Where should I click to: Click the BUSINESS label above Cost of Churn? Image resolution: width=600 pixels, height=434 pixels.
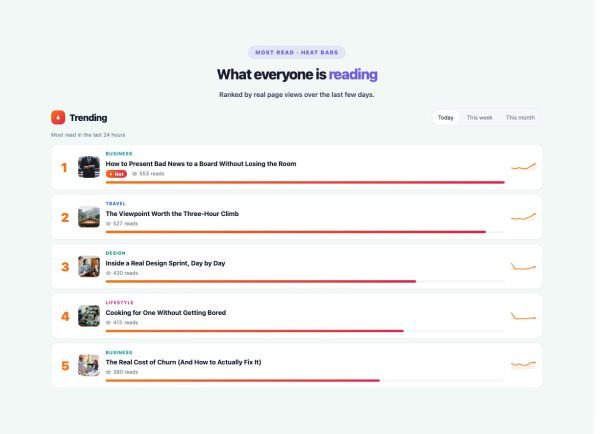[119, 352]
